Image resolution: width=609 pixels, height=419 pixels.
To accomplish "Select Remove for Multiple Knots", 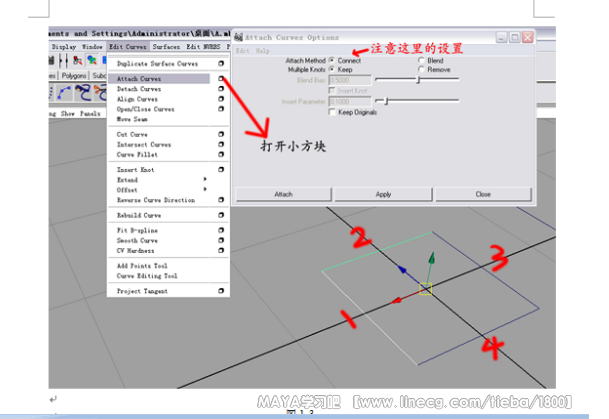I will pyautogui.click(x=421, y=69).
